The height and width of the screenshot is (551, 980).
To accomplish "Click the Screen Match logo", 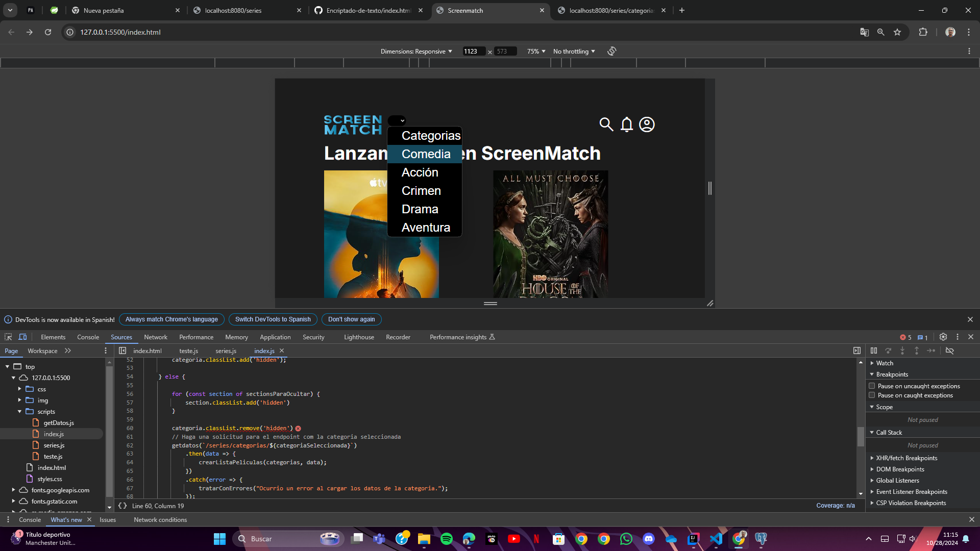I will click(x=353, y=125).
